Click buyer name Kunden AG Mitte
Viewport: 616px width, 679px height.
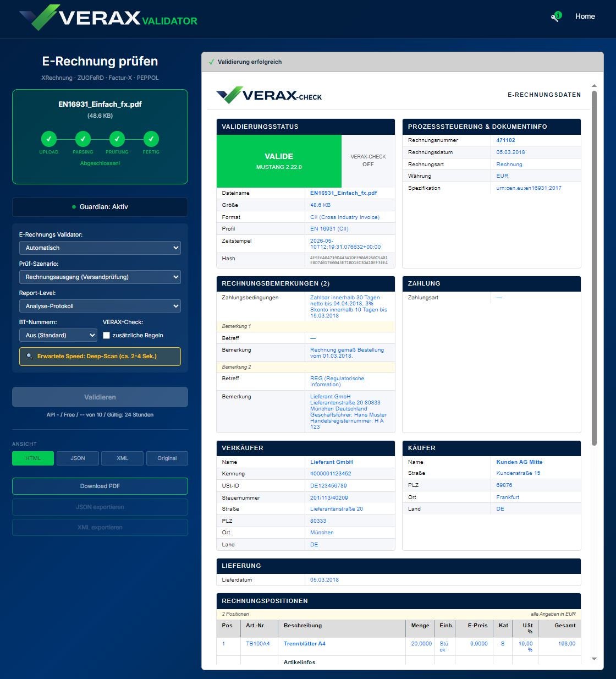(x=519, y=462)
